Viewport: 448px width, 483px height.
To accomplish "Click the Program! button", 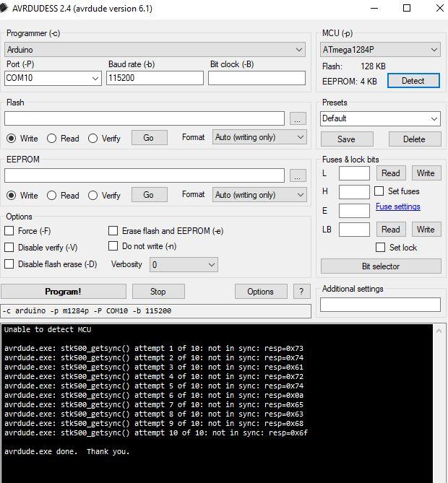I will click(x=63, y=292).
